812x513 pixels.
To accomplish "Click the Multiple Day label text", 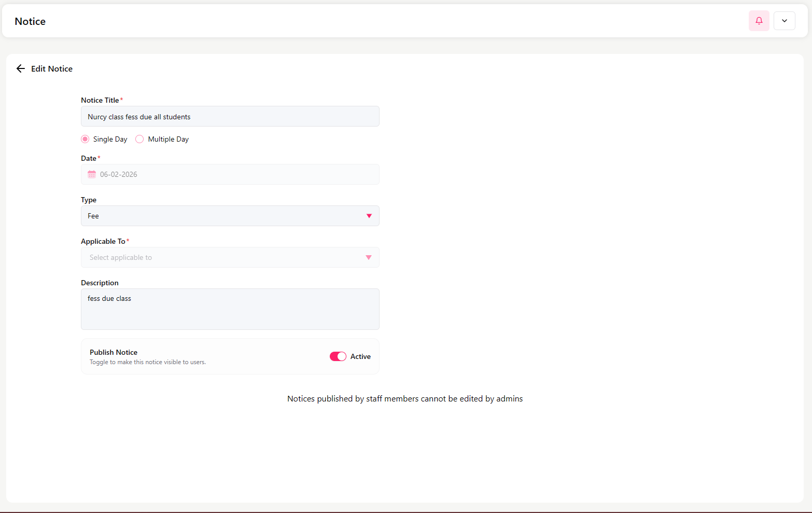I will pyautogui.click(x=168, y=139).
